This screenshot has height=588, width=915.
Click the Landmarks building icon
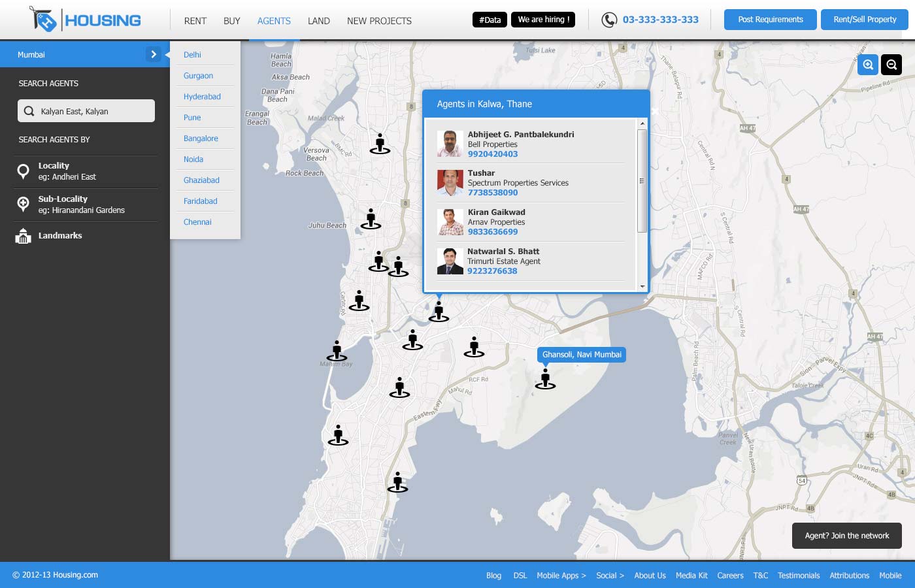pyautogui.click(x=23, y=236)
